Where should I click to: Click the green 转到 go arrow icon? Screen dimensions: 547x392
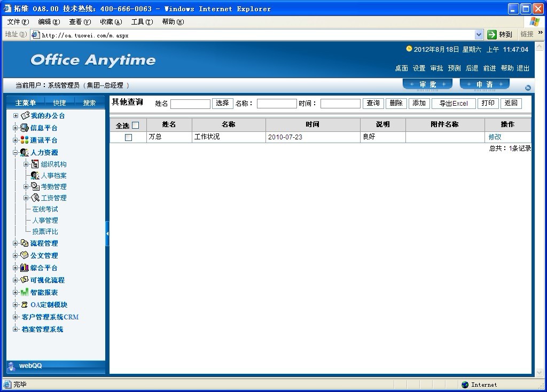coord(492,35)
